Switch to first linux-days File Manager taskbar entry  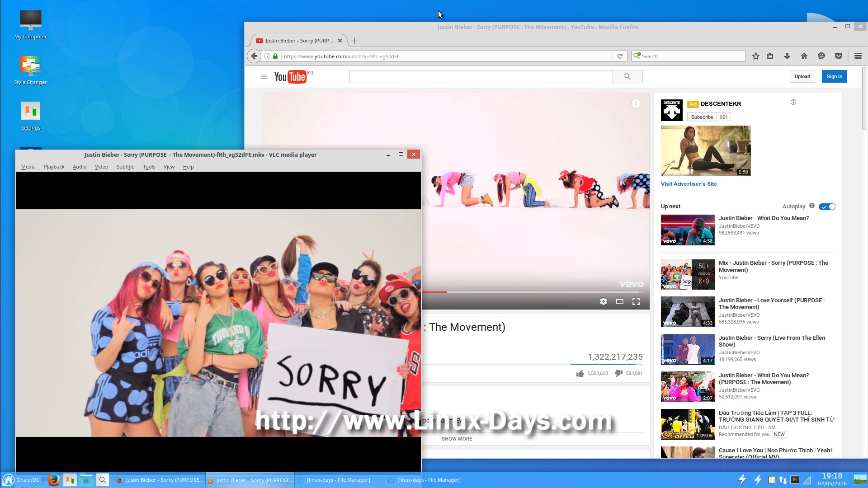[x=334, y=480]
